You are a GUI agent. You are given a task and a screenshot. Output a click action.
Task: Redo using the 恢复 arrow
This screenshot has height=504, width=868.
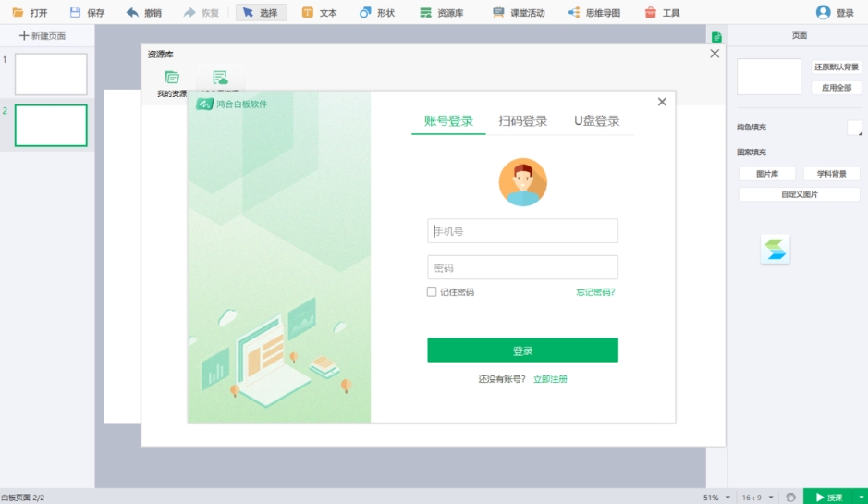click(x=202, y=12)
